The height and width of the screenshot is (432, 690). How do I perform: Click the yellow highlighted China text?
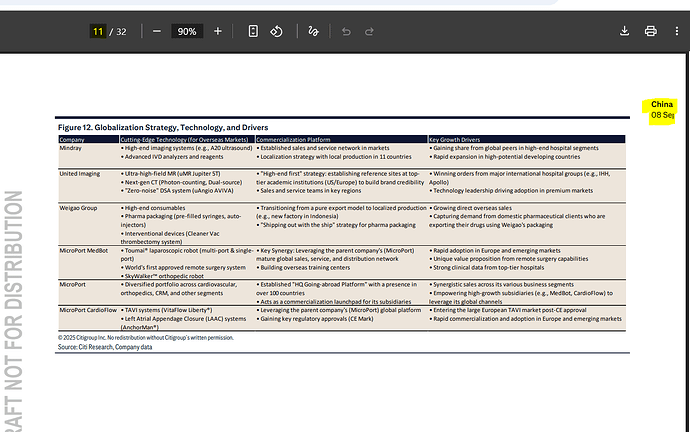(662, 105)
